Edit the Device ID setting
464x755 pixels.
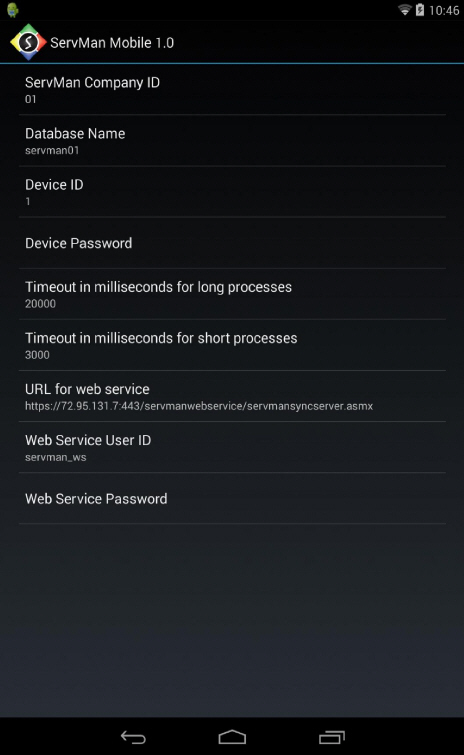coord(232,192)
